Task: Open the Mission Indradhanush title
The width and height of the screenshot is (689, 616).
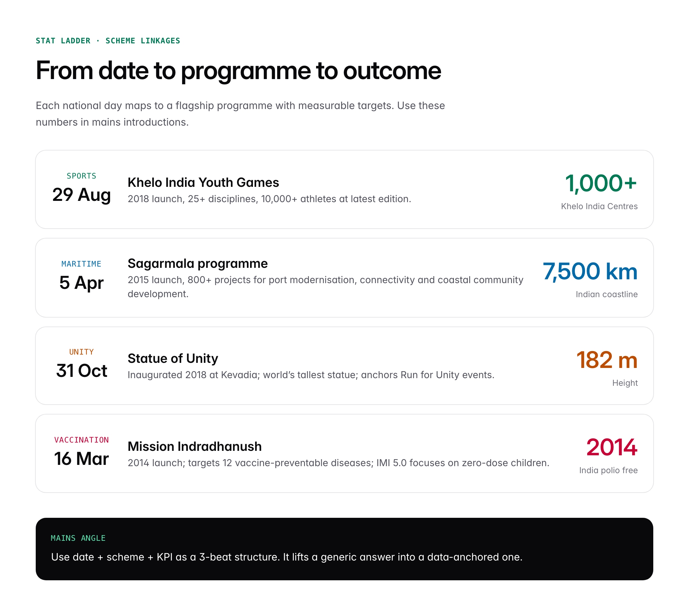Action: click(194, 446)
